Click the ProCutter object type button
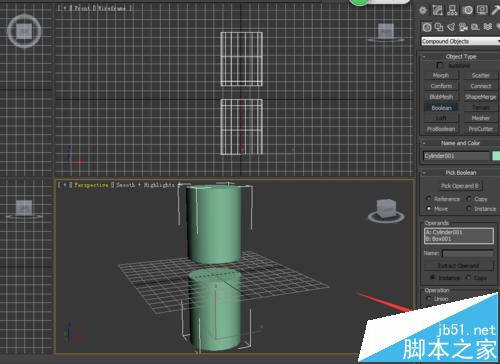 pyautogui.click(x=481, y=129)
